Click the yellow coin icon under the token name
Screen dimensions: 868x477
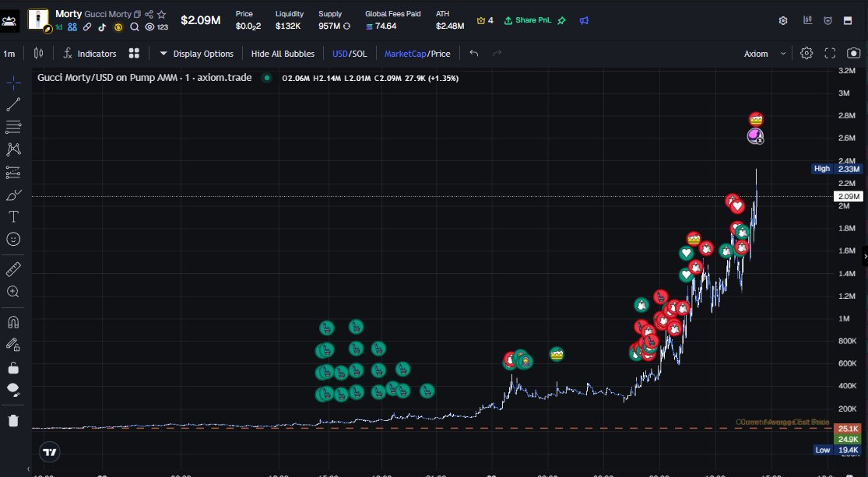(118, 26)
